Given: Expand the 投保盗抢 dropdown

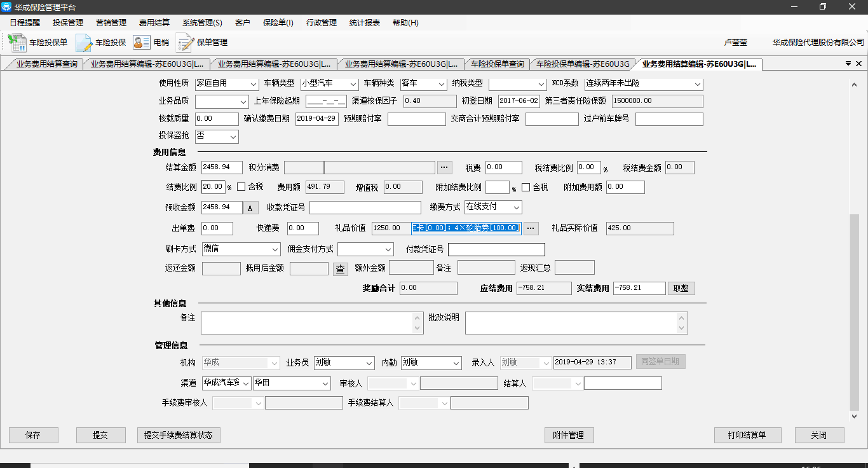Looking at the screenshot, I should 233,136.
